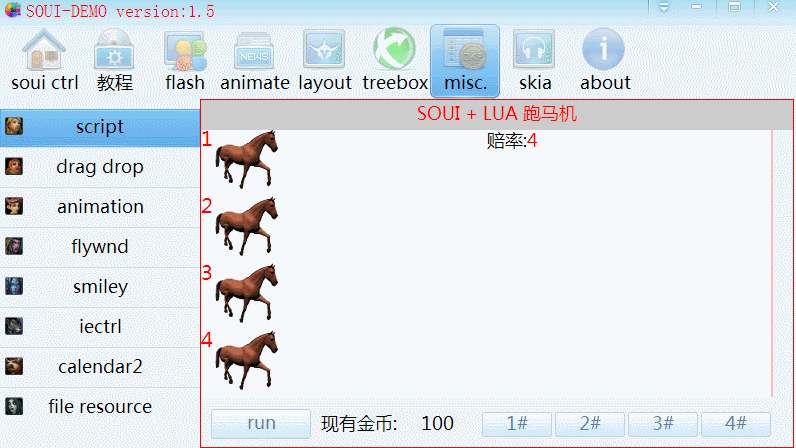Switch to the smiley tab
The height and width of the screenshot is (448, 796).
click(100, 287)
